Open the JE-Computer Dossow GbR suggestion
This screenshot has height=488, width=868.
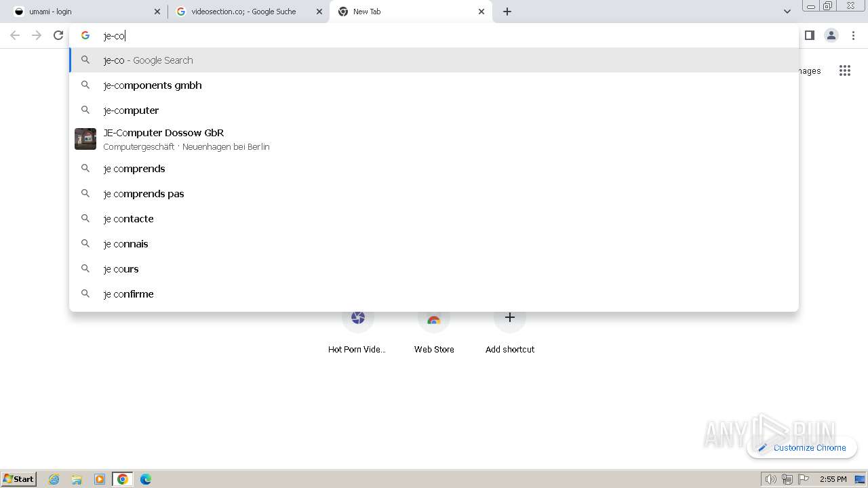click(x=434, y=139)
